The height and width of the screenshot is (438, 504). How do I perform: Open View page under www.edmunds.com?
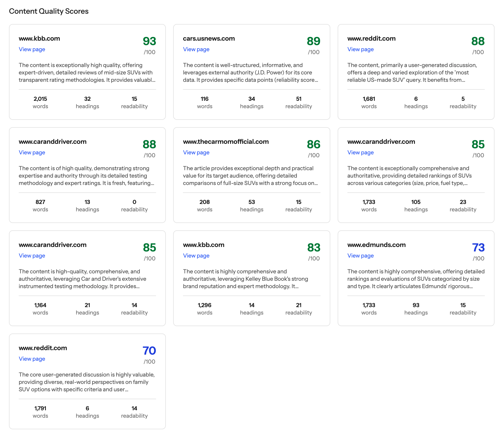(360, 256)
